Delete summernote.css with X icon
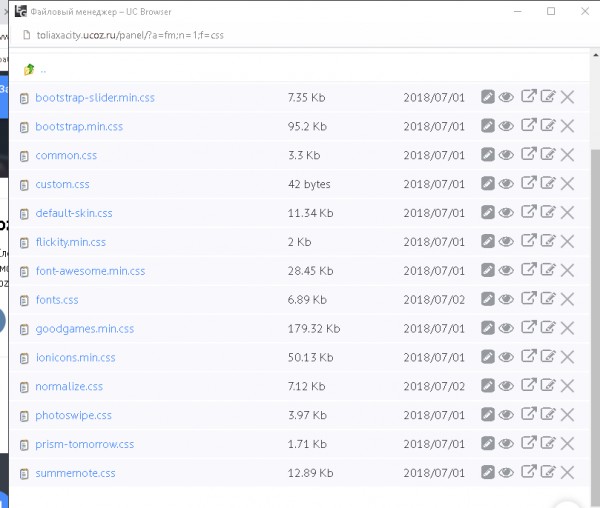This screenshot has width=600, height=508. pos(567,472)
